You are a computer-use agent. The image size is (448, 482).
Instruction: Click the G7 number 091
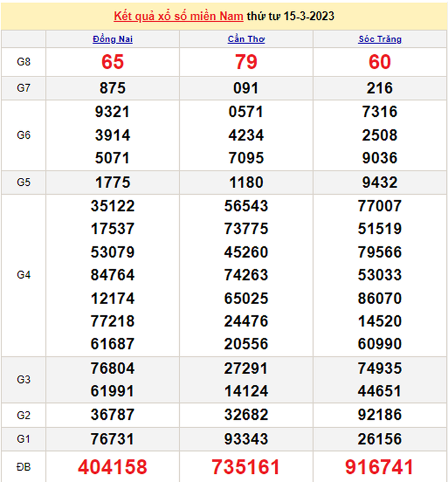pos(246,88)
